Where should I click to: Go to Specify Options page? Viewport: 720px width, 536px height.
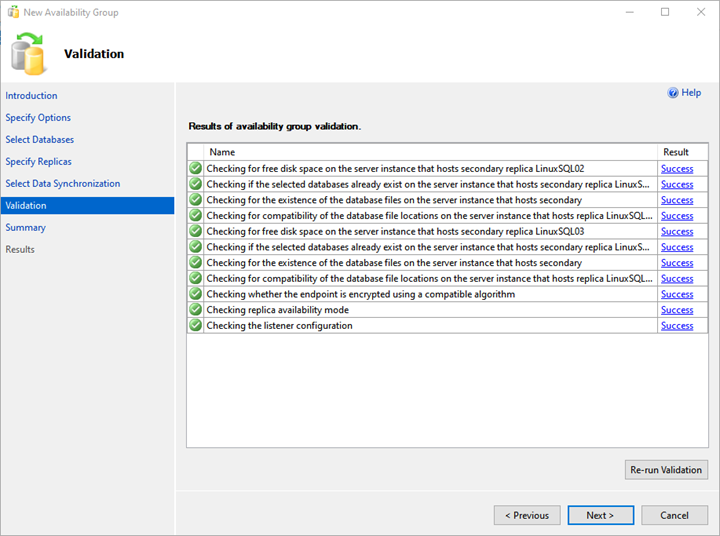click(x=38, y=118)
